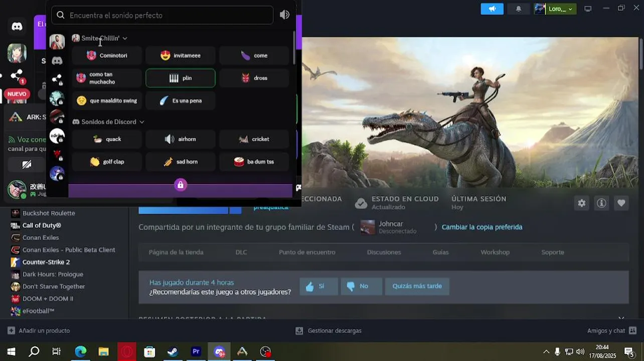This screenshot has height=361, width=644.
Task: Open ARK game info icon
Action: (x=601, y=203)
